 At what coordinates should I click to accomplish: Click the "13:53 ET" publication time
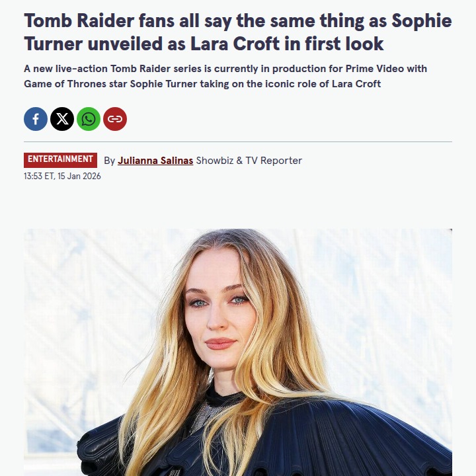(38, 177)
